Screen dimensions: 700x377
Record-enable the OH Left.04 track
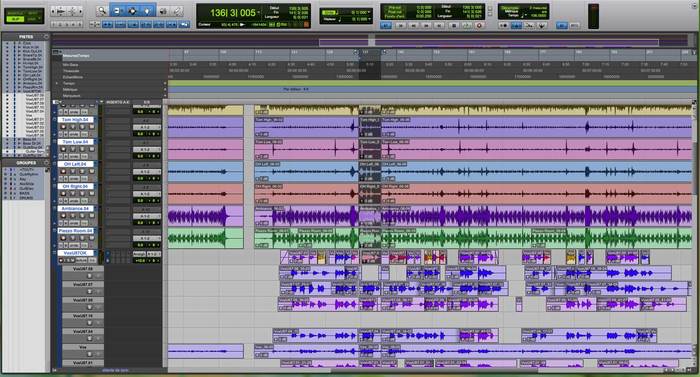63,172
